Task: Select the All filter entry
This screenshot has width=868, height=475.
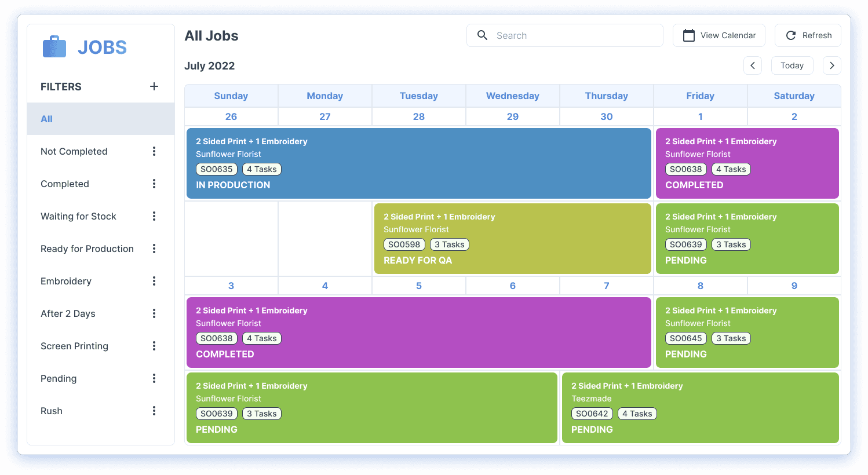Action: [46, 119]
